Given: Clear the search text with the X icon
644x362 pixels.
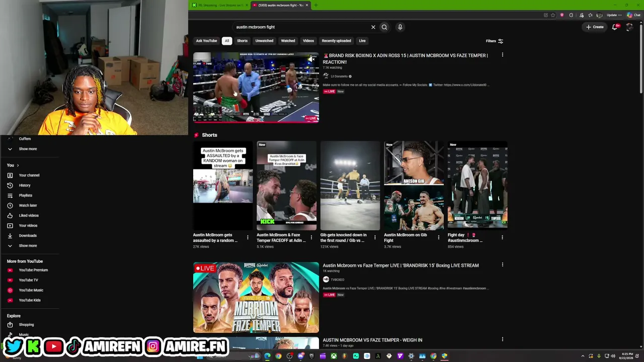Looking at the screenshot, I should 373,27.
